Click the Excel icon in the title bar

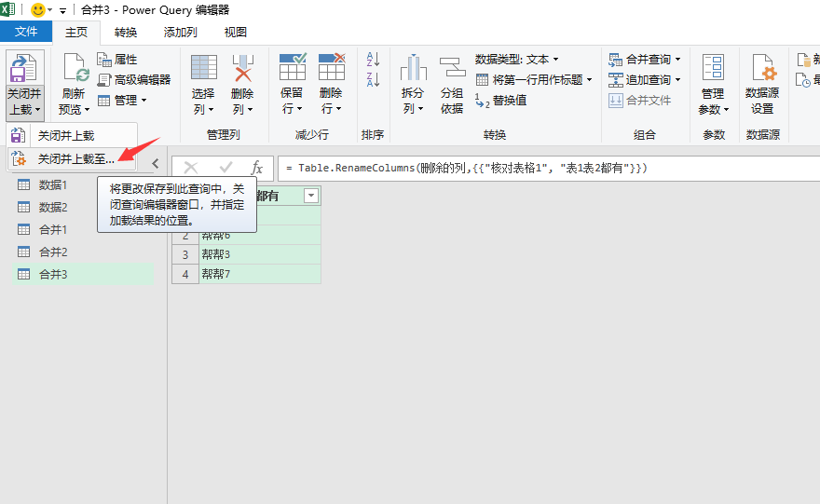coord(7,9)
